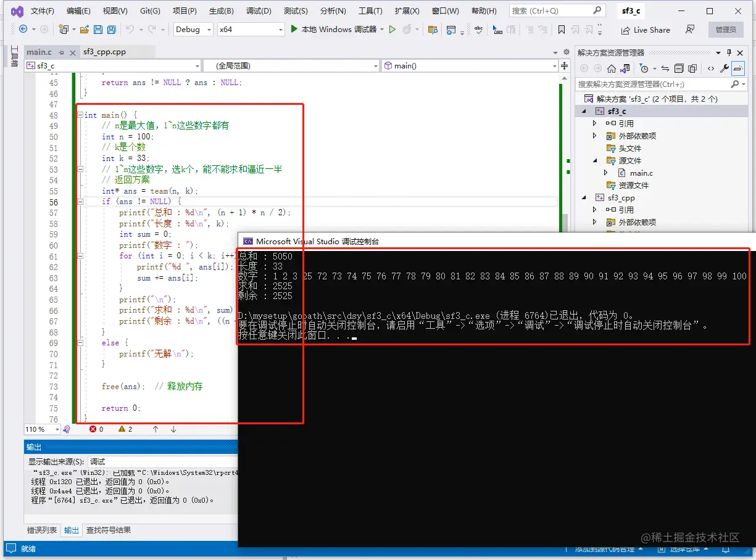The image size is (756, 560).
Task: Close the main.c tab
Action: click(72, 52)
